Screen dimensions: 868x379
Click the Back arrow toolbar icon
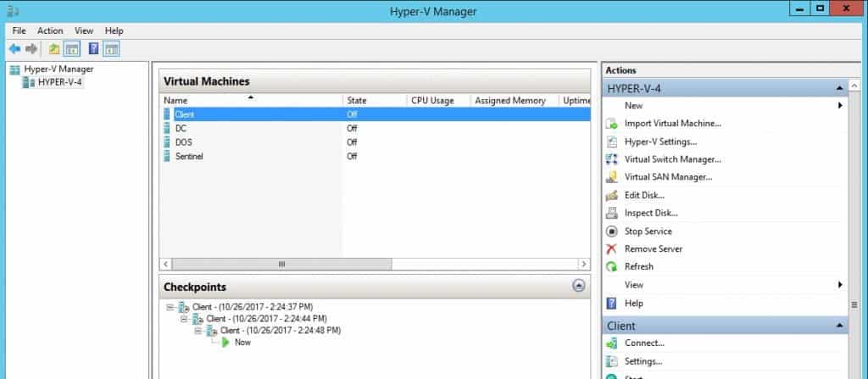[14, 49]
